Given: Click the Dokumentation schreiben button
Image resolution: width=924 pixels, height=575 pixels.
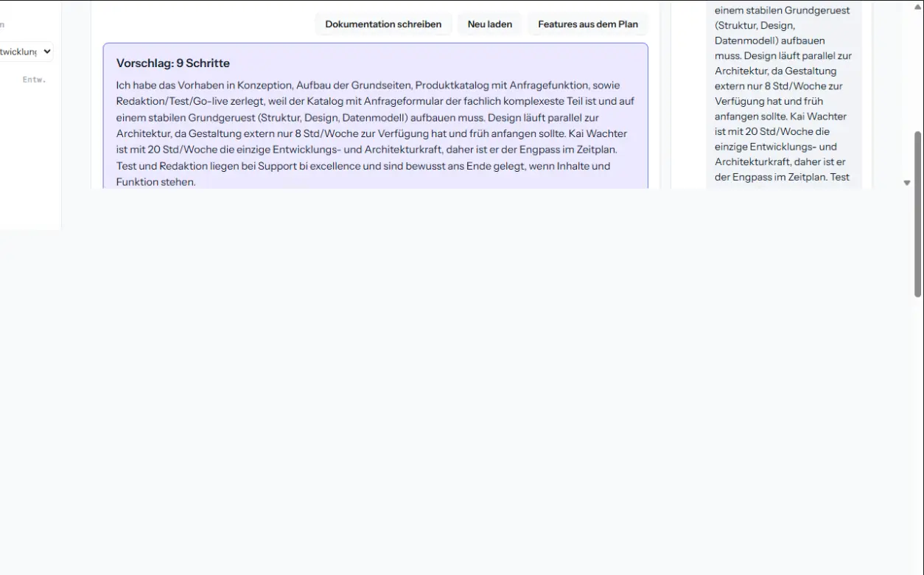Looking at the screenshot, I should click(x=383, y=24).
